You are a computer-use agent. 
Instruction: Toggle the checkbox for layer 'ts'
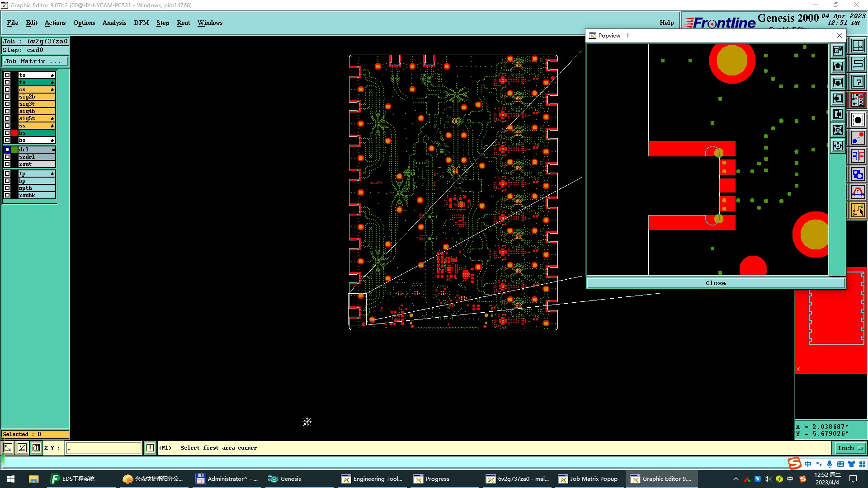click(x=7, y=82)
